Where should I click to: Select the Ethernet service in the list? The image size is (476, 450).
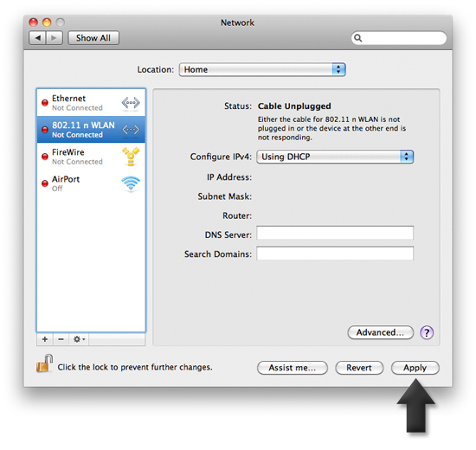click(x=91, y=103)
